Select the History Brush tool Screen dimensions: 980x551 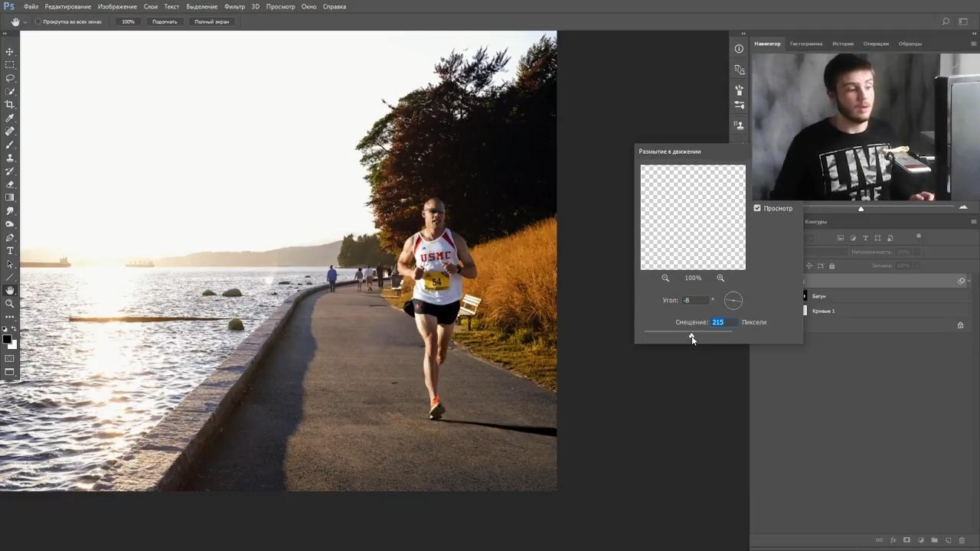pos(10,171)
